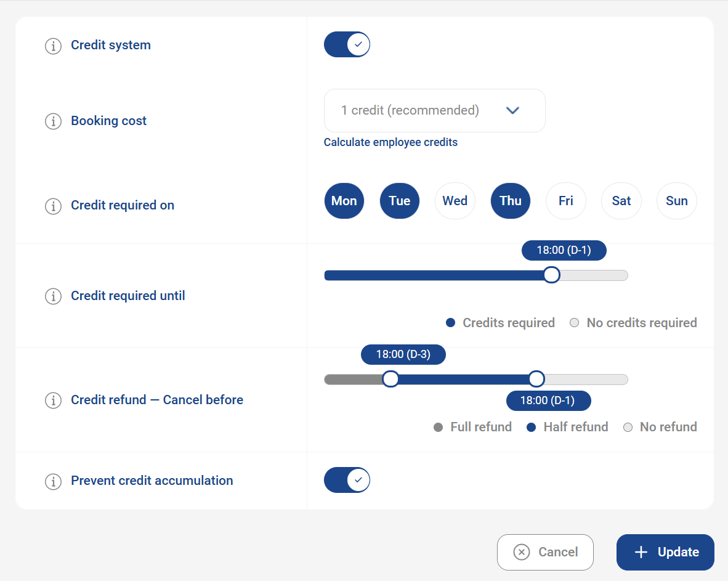Click the Calculate employee credits link

click(x=390, y=142)
